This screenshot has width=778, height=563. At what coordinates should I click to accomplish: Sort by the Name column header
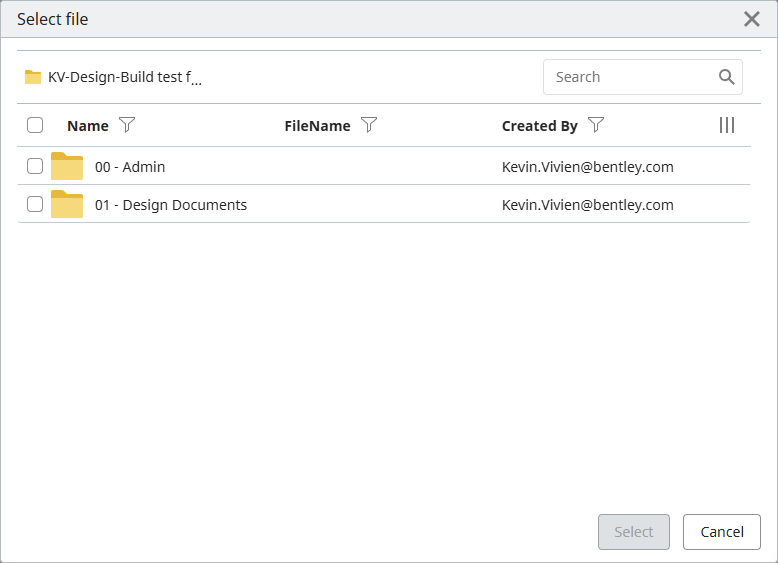(88, 126)
